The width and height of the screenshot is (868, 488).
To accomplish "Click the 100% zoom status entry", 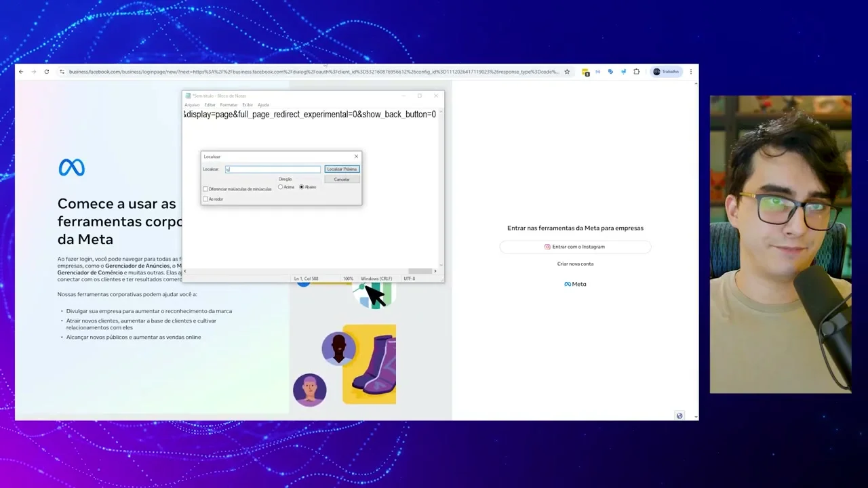I will click(348, 279).
